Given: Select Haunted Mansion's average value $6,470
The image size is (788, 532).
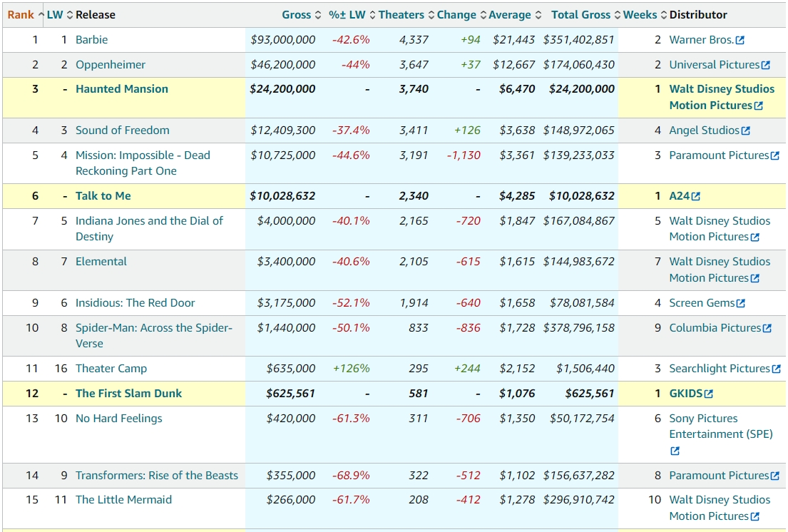Looking at the screenshot, I should click(517, 89).
